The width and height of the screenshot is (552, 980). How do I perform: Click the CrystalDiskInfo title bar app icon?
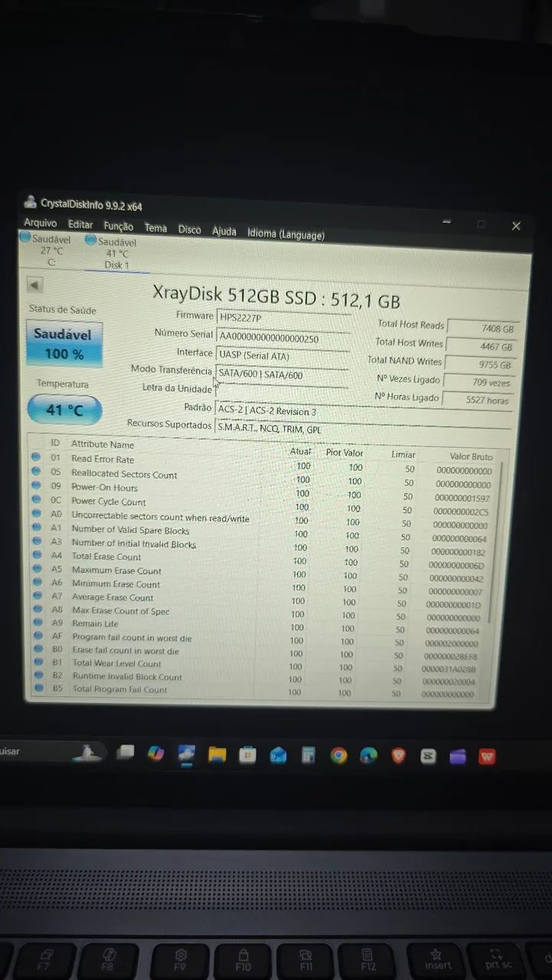(31, 202)
